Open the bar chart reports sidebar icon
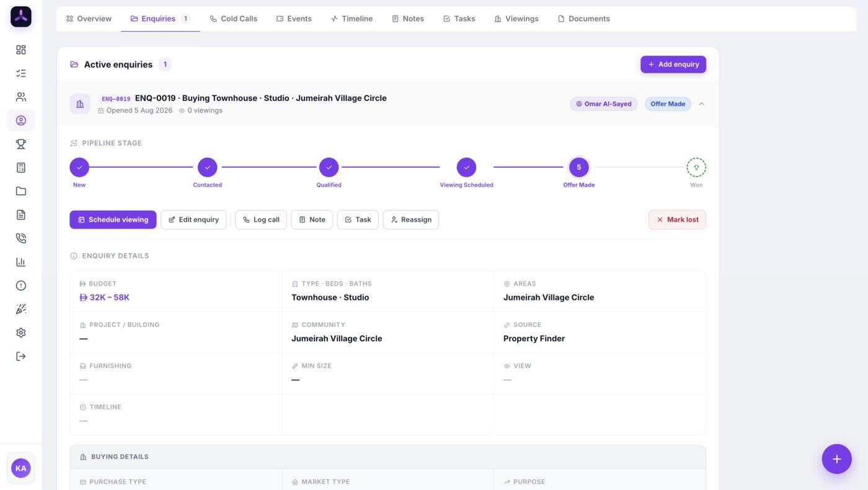Image resolution: width=868 pixels, height=490 pixels. [21, 261]
